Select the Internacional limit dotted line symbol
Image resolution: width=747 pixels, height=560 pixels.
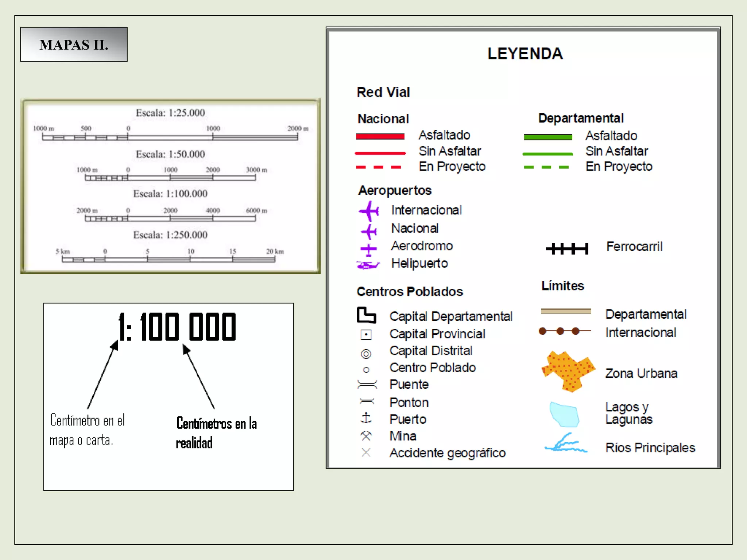565,331
